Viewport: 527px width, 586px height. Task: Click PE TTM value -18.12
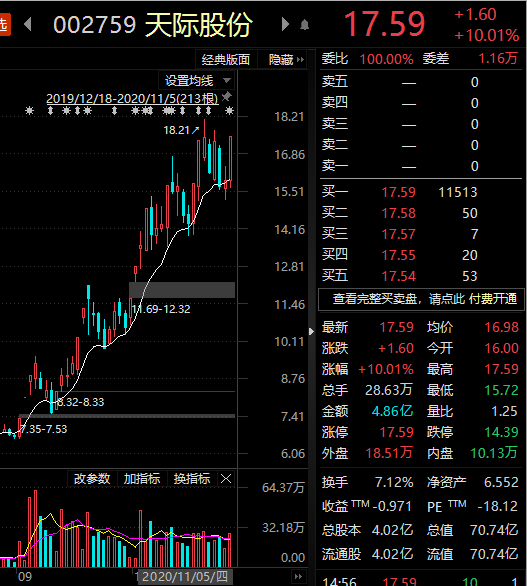click(x=498, y=506)
